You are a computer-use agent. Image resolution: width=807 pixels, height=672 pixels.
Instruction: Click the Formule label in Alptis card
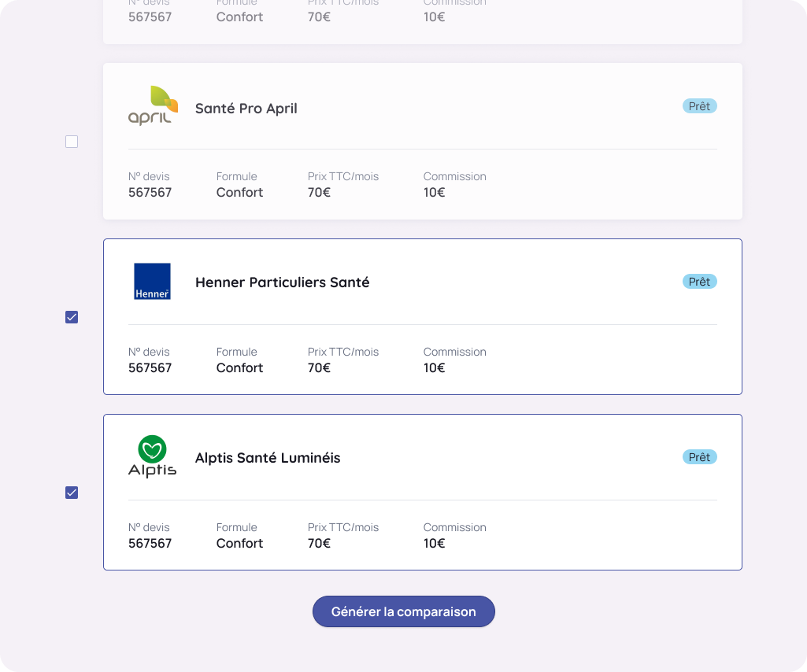click(x=236, y=527)
